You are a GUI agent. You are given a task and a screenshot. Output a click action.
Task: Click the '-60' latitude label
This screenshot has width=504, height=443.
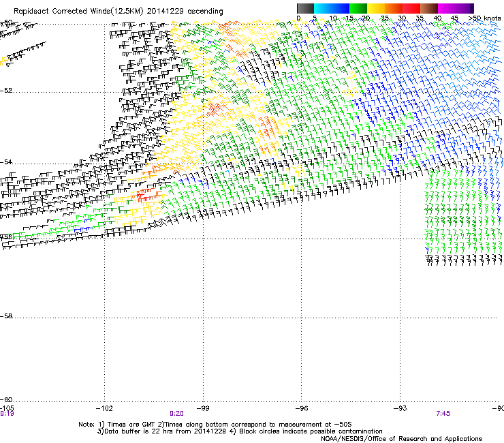(6, 399)
